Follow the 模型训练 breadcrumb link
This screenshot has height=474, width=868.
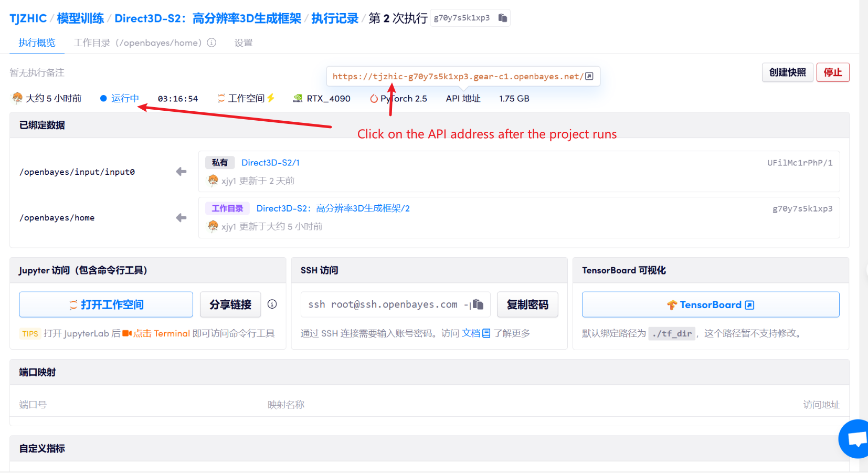80,18
